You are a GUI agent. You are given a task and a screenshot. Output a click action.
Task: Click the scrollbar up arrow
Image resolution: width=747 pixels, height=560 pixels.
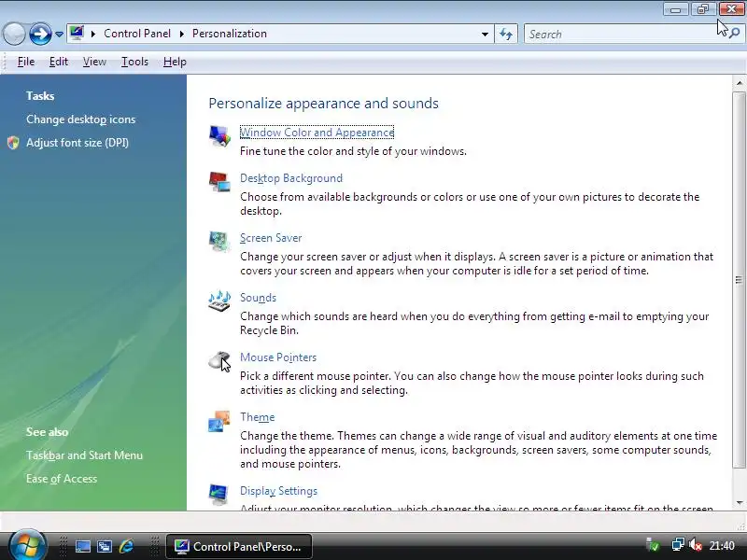click(x=739, y=83)
